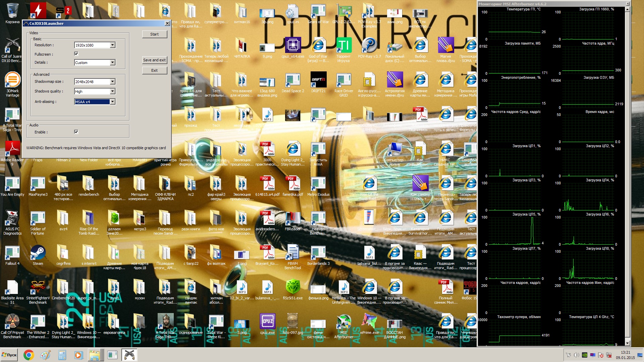The width and height of the screenshot is (644, 362).
Task: Toggle the Audio Enable checkbox
Action: tap(76, 132)
